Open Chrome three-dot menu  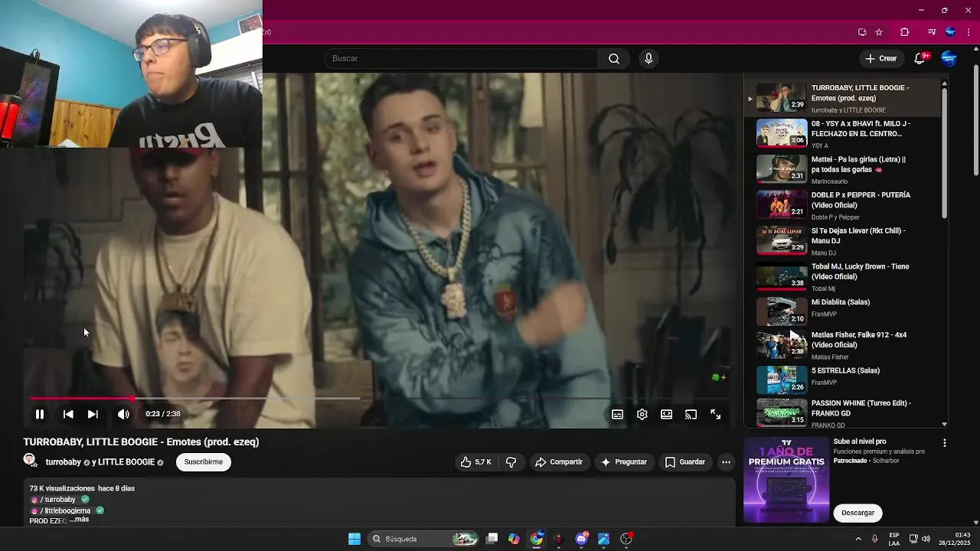coord(969,32)
